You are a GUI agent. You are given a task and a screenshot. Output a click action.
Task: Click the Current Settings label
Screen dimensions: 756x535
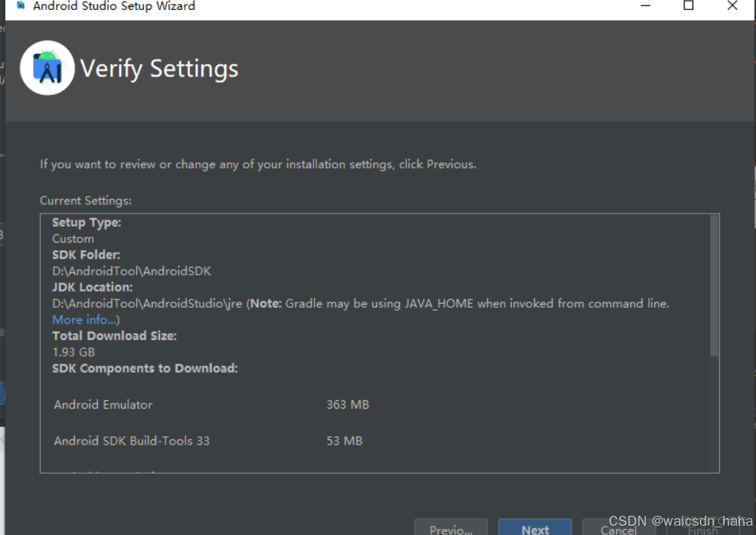pyautogui.click(x=85, y=201)
